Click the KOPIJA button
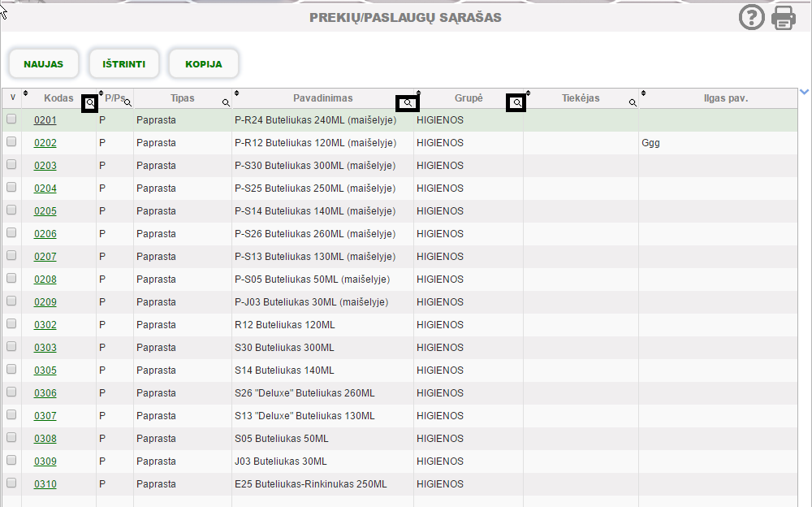 point(203,64)
